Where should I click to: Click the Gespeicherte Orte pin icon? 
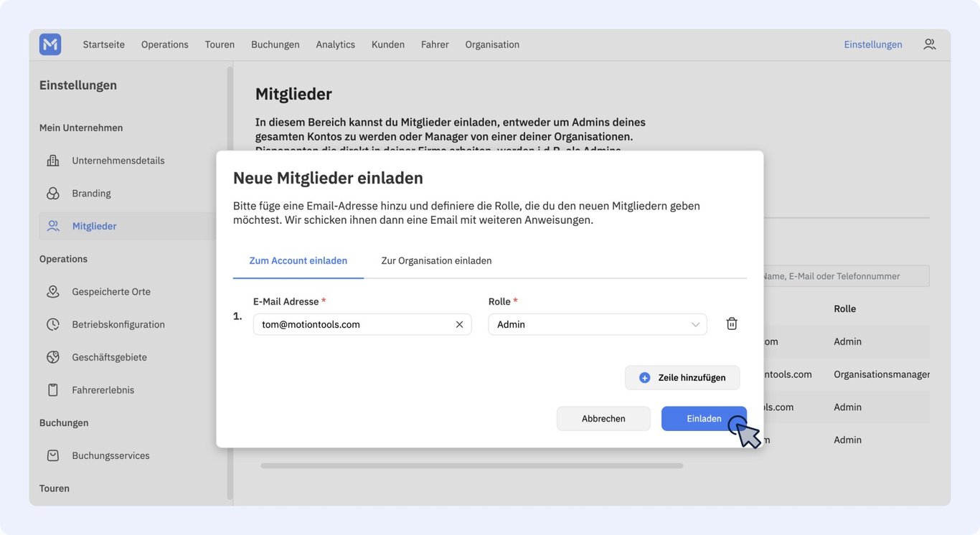[53, 292]
